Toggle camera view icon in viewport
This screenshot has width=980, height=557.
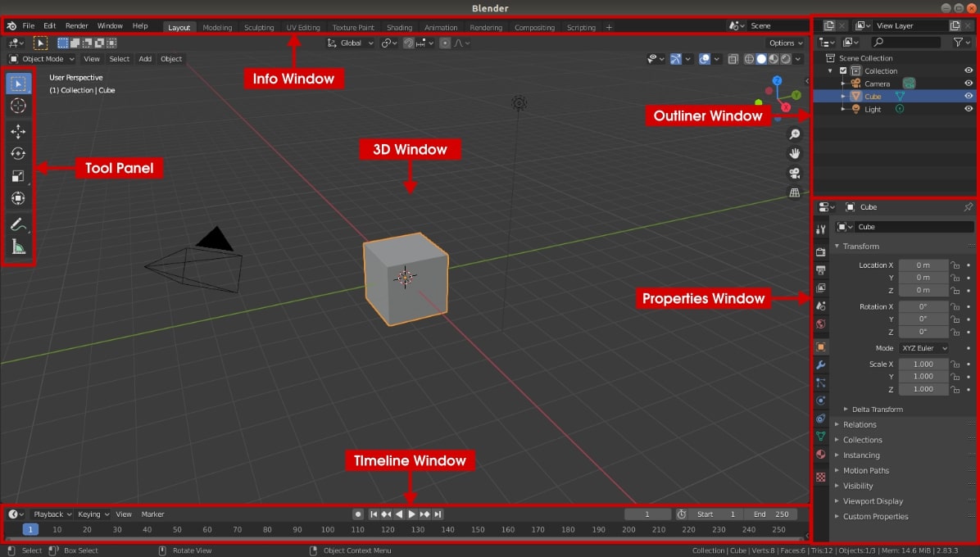[x=794, y=173]
